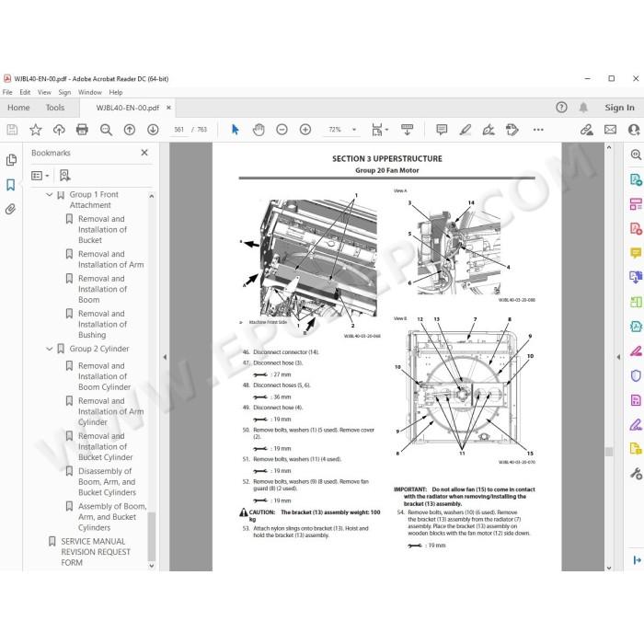Expand right tools pane arrow

pyautogui.click(x=618, y=357)
